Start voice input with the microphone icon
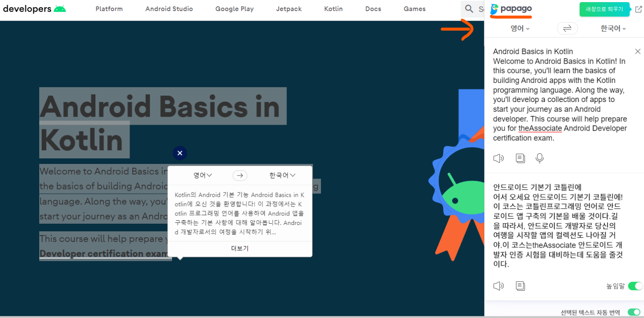 (540, 158)
